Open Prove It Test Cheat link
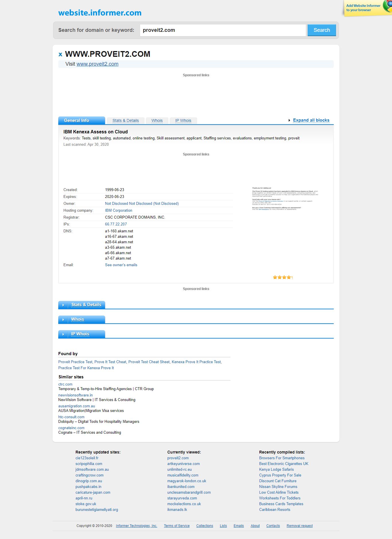 [110, 362]
